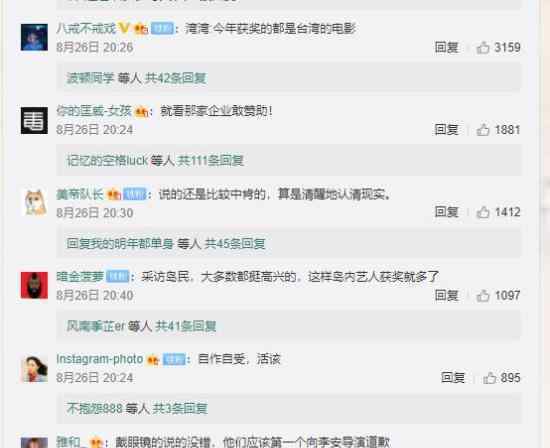This screenshot has width=550, height=448.
Task: Expand the 共42条回复 reply thread
Action: (x=175, y=78)
